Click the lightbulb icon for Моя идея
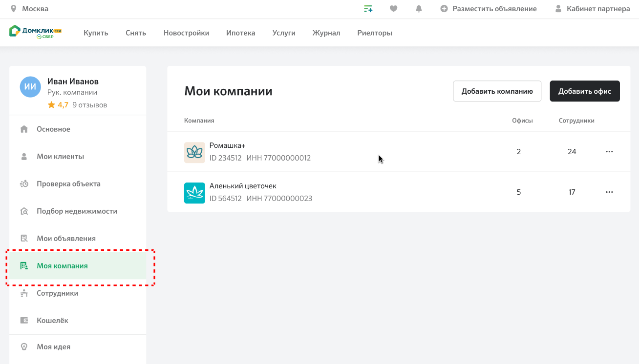This screenshot has height=364, width=639. [24, 347]
